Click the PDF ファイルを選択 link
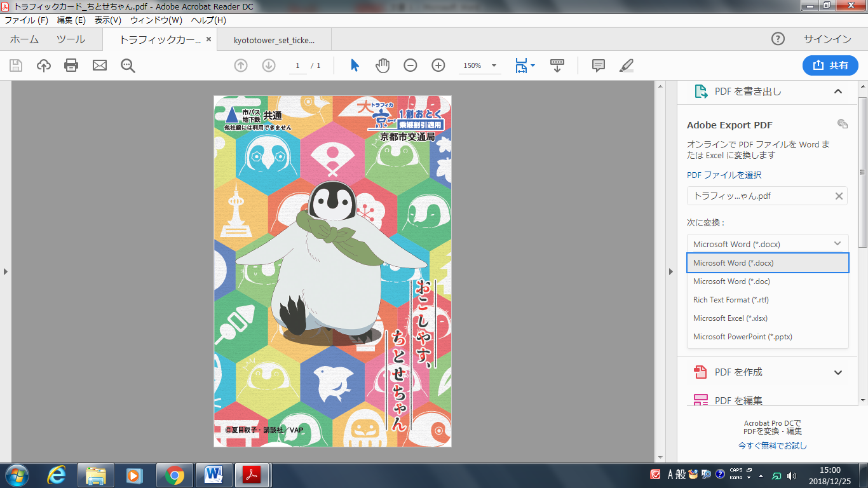Image resolution: width=868 pixels, height=488 pixels. 724,175
